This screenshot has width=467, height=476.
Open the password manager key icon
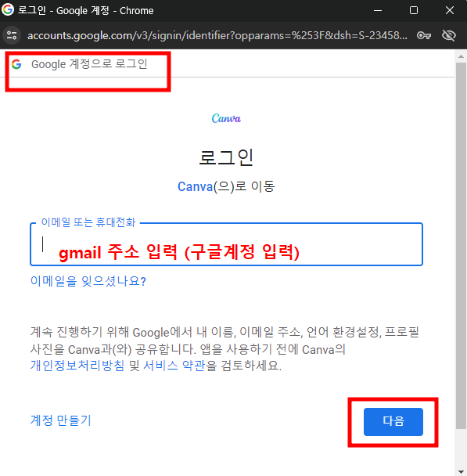(424, 35)
